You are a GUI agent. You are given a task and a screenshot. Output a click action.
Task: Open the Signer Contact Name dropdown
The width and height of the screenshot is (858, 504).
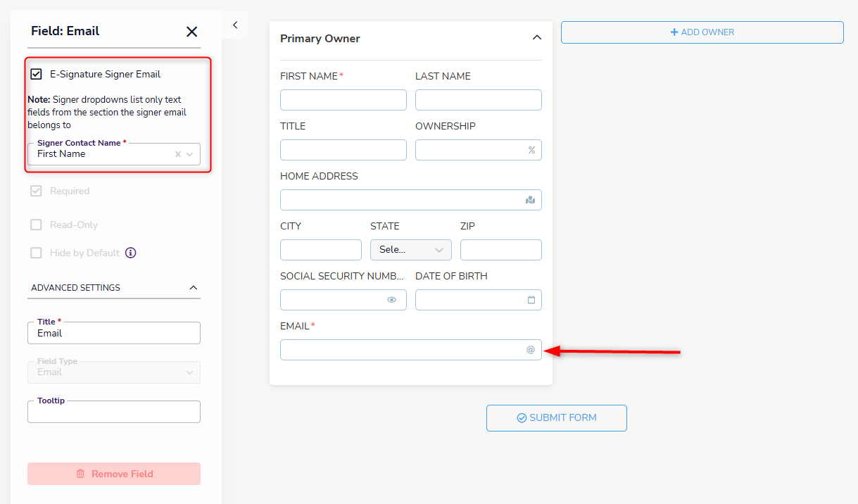point(189,154)
